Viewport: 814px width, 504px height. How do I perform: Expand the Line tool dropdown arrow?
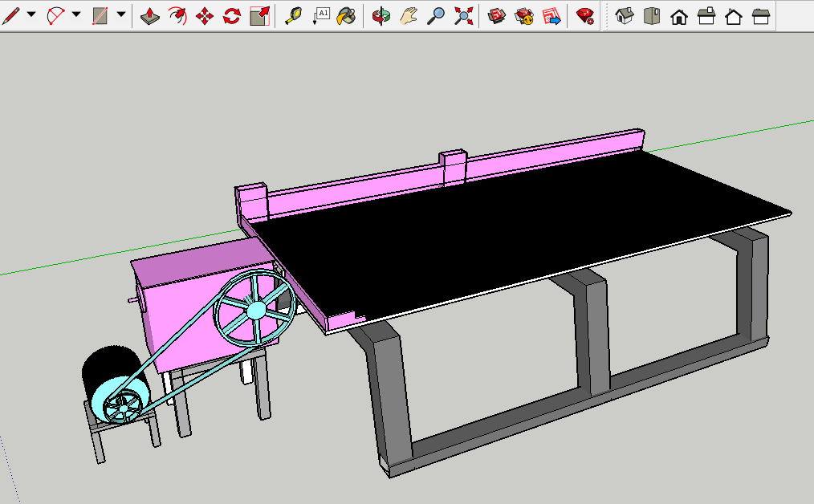(x=31, y=14)
